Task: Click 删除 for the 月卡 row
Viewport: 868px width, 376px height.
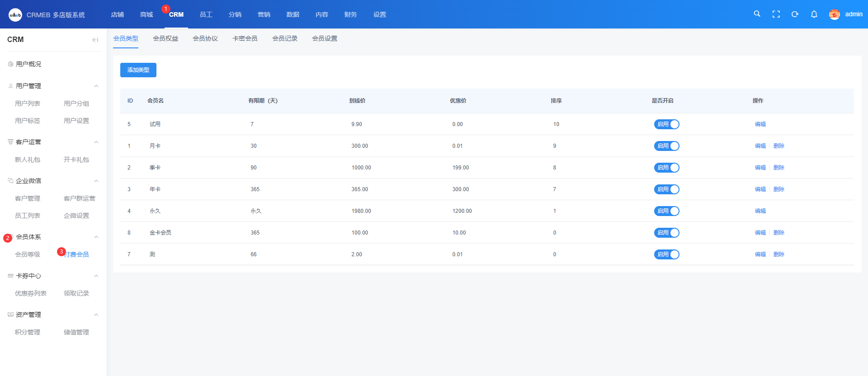Action: click(x=778, y=146)
